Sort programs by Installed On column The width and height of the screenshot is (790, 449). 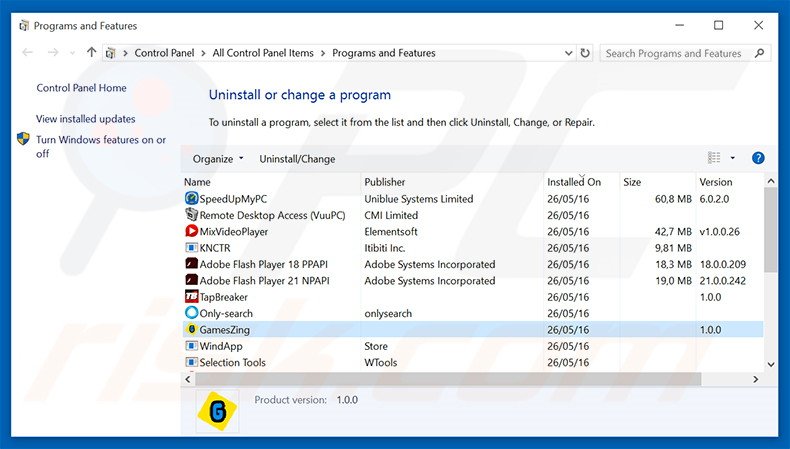(574, 182)
